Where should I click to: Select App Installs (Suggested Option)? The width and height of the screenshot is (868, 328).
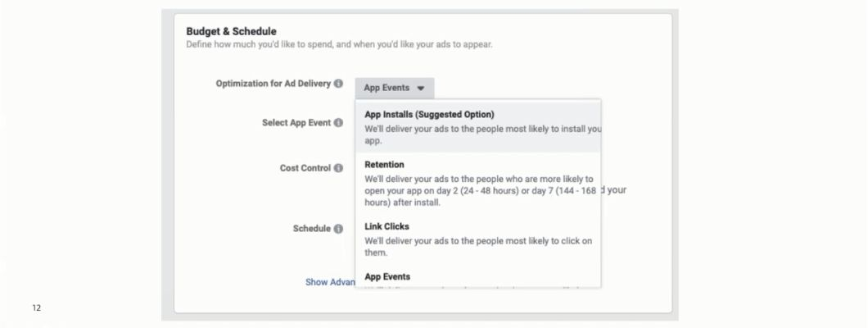click(478, 126)
